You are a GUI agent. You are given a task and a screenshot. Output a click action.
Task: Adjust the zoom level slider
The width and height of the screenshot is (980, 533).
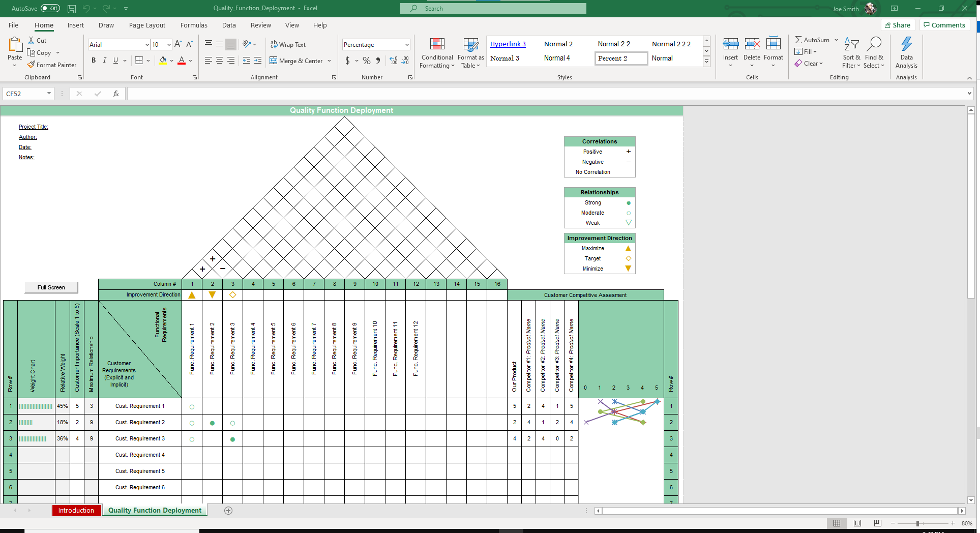point(917,523)
